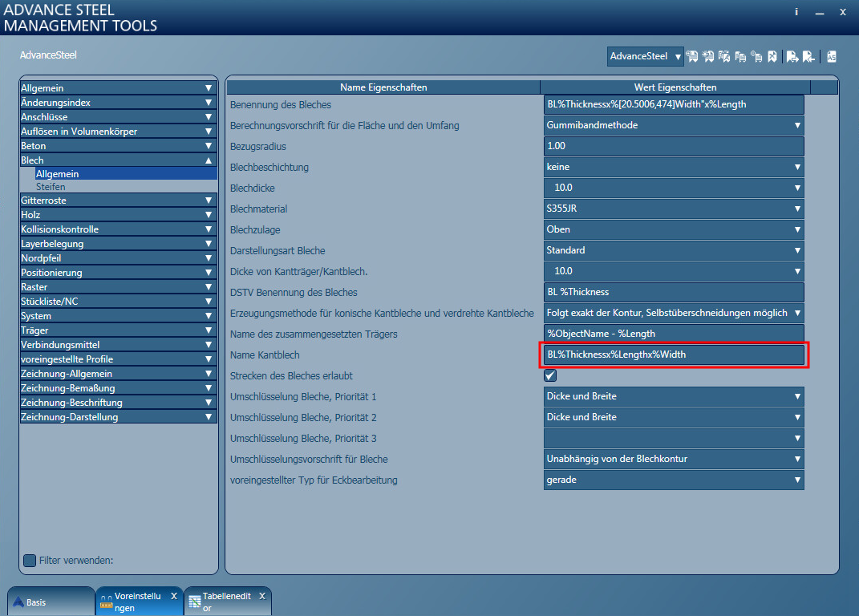Select Allgemein under Blech
The width and height of the screenshot is (859, 616).
pos(125,174)
